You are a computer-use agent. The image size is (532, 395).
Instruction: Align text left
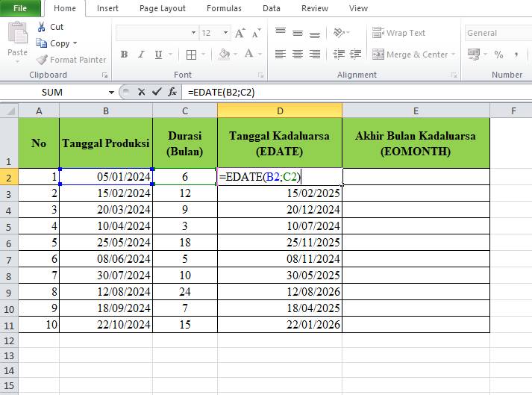point(281,55)
